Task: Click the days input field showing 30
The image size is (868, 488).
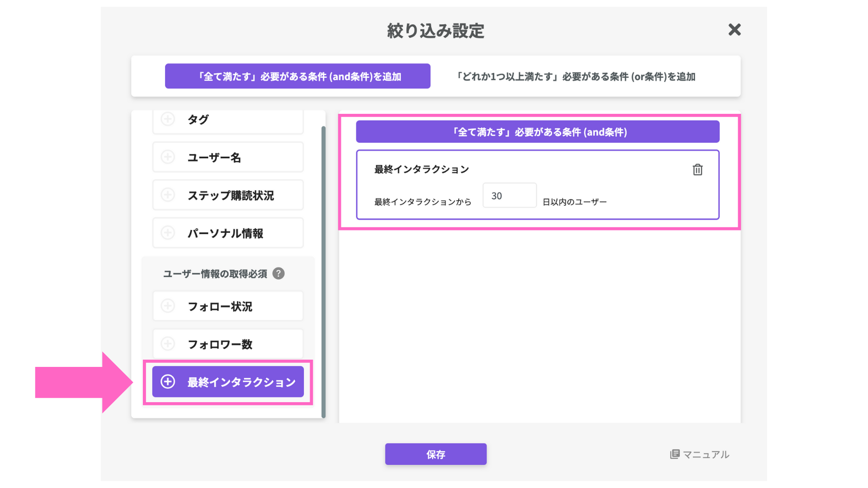Action: [x=509, y=196]
